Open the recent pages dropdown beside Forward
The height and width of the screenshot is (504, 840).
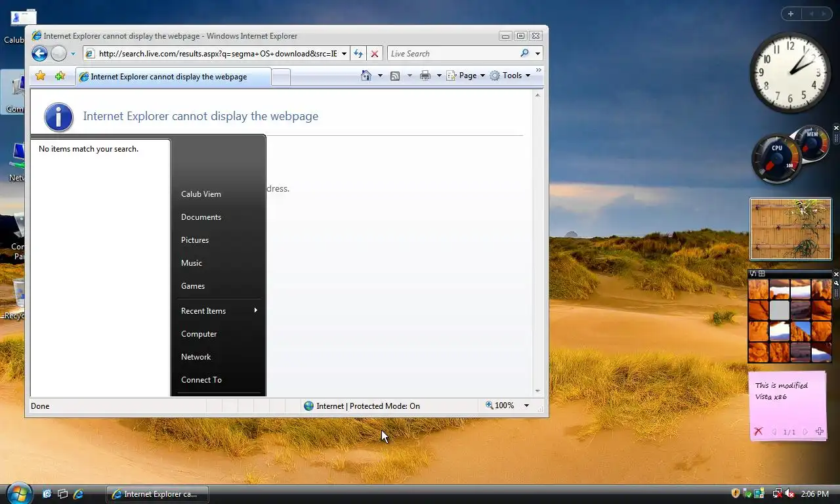pyautogui.click(x=73, y=54)
